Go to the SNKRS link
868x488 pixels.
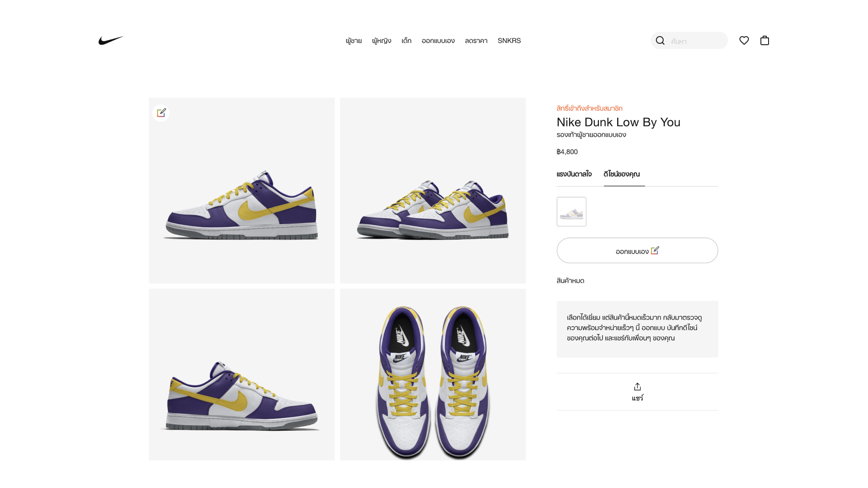click(x=509, y=41)
